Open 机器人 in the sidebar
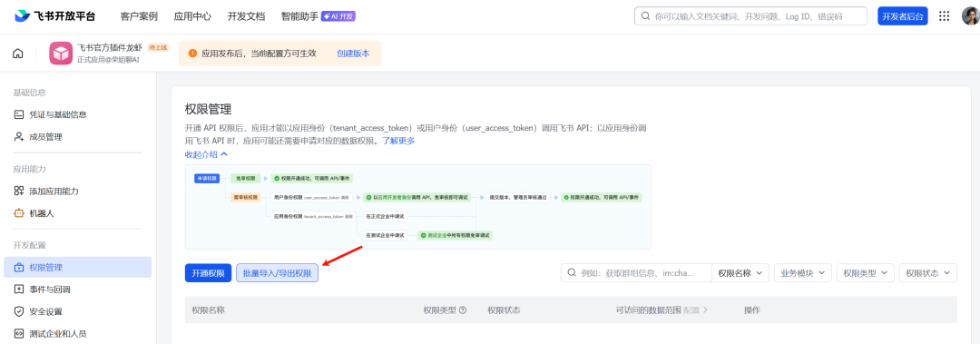This screenshot has width=980, height=344. (x=77, y=212)
